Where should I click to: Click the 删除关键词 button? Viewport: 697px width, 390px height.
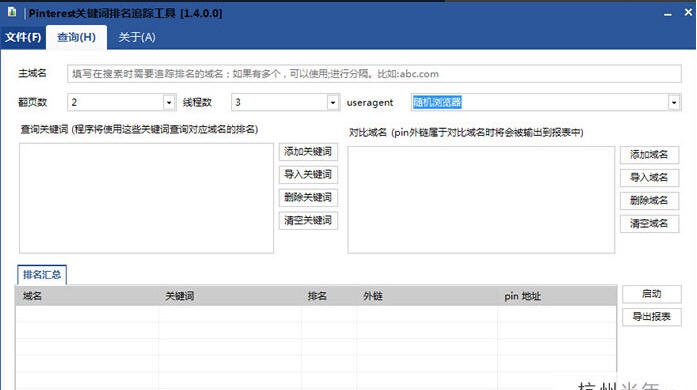308,197
